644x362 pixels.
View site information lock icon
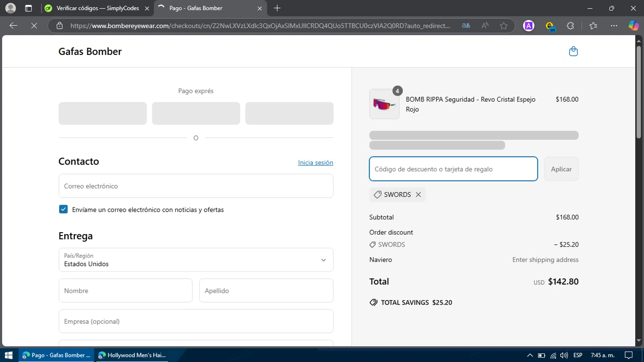(x=60, y=26)
